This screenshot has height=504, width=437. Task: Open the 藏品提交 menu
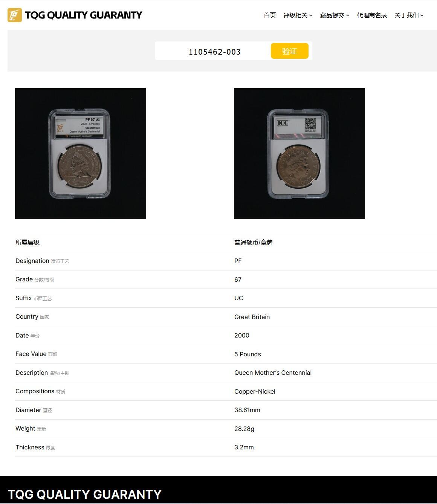(x=332, y=15)
